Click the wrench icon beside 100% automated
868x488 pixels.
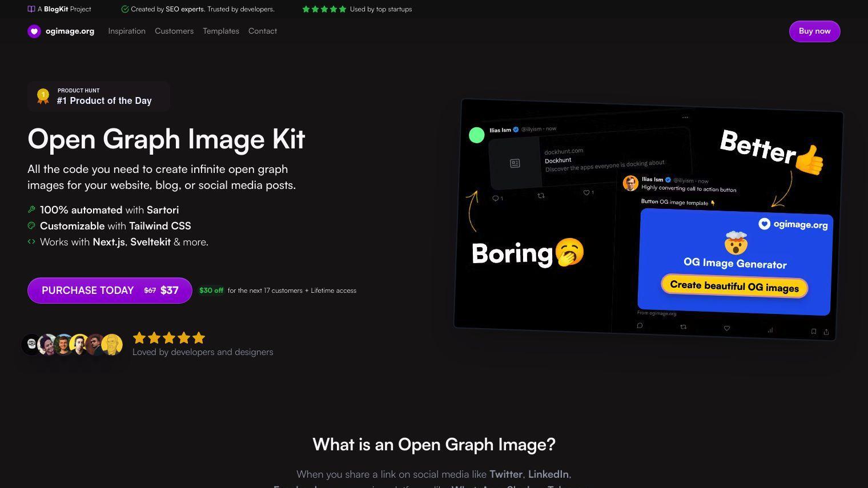31,209
